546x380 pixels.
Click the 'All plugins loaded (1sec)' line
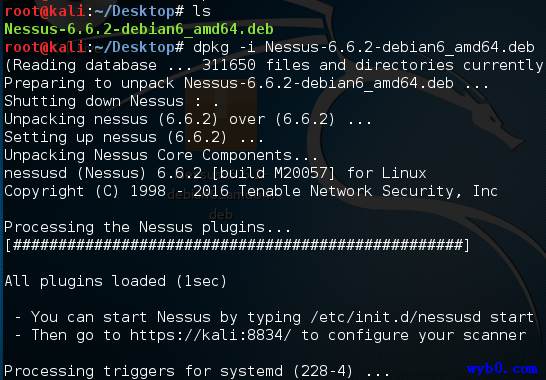coord(116,281)
